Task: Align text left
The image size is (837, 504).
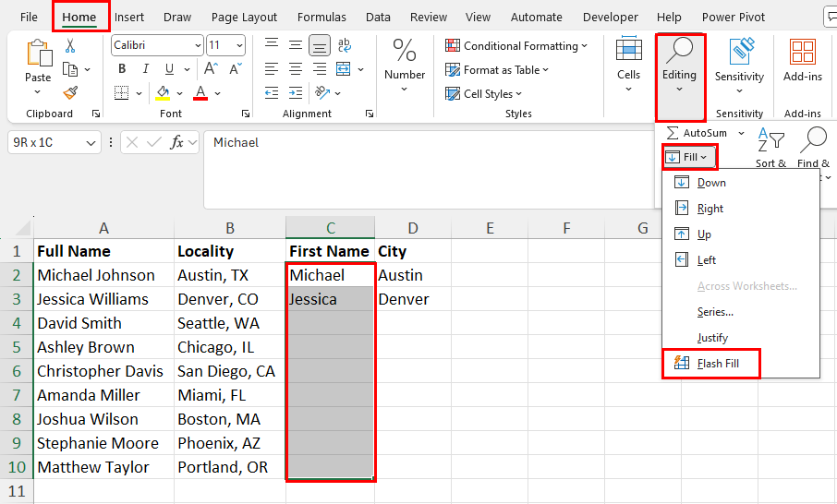Action: pos(272,69)
